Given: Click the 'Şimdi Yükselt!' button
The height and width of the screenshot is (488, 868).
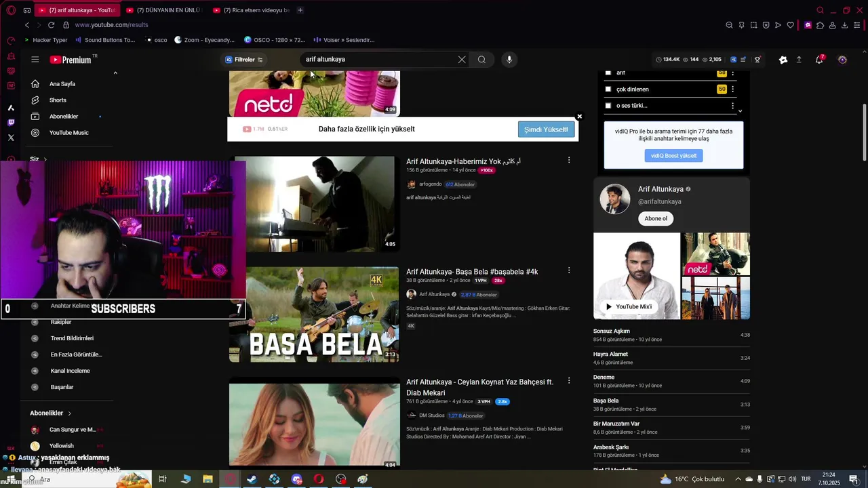Looking at the screenshot, I should [546, 129].
